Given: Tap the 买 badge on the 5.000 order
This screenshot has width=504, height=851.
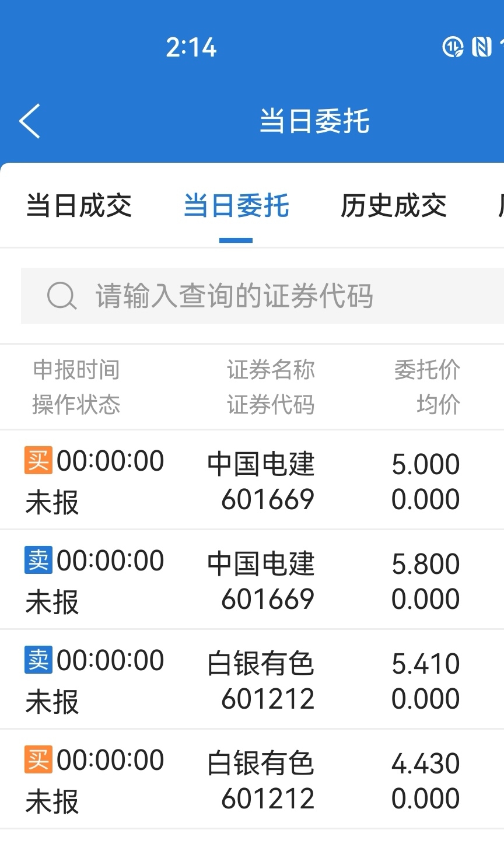Looking at the screenshot, I should pyautogui.click(x=38, y=460).
